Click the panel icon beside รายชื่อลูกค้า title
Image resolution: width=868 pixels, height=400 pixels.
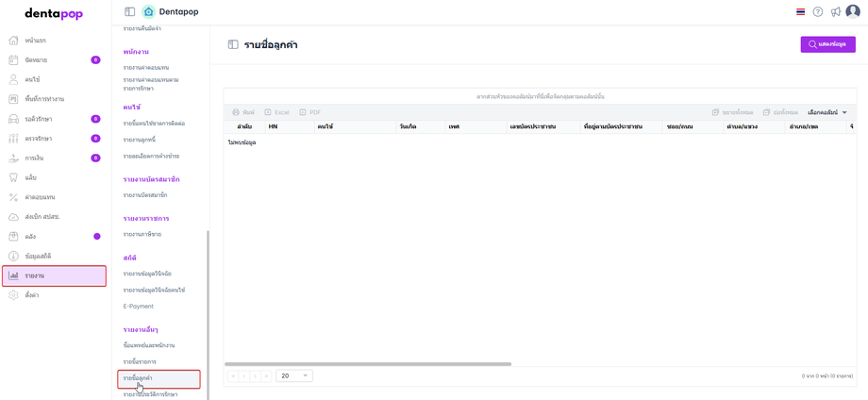coord(233,45)
